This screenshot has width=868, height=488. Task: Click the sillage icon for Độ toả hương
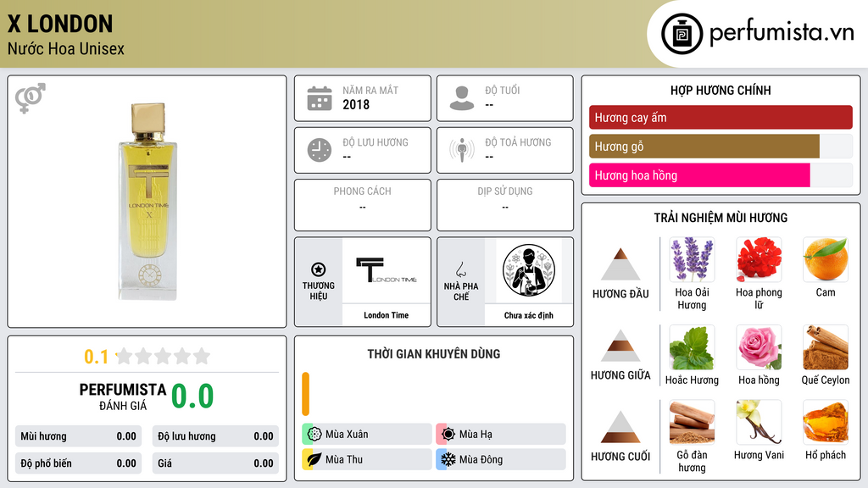[x=462, y=150]
